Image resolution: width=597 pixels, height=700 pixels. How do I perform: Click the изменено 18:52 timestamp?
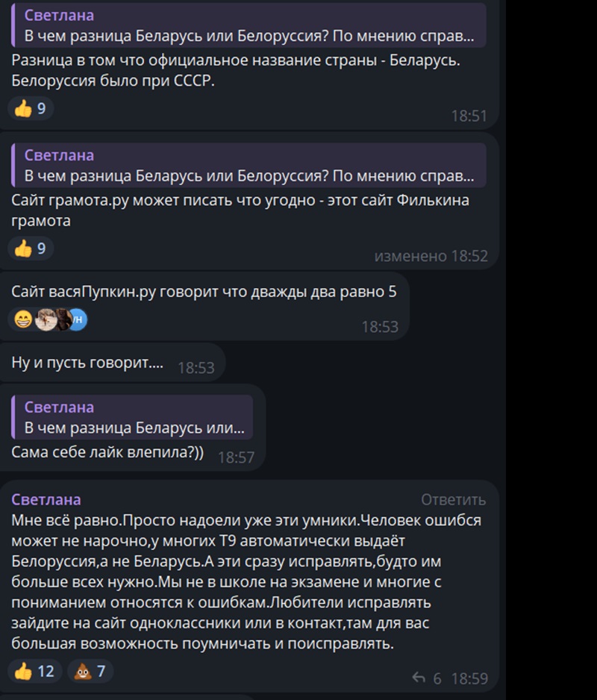pos(431,256)
